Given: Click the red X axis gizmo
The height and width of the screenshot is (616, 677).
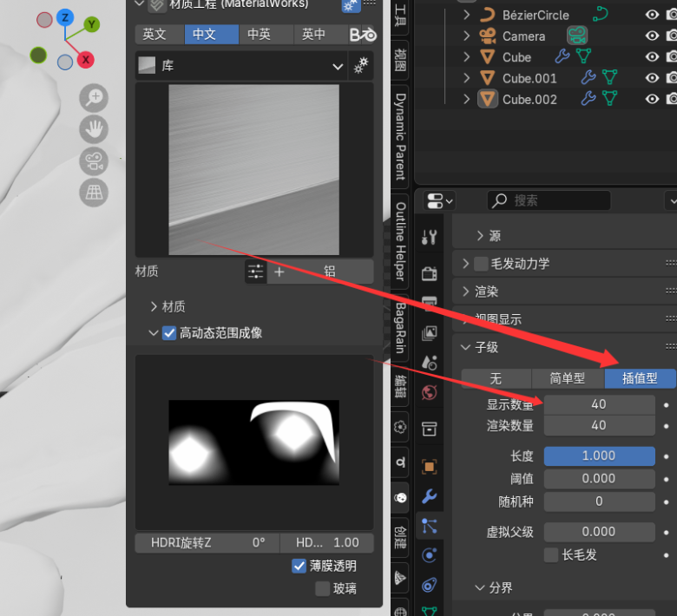Looking at the screenshot, I should point(85,60).
